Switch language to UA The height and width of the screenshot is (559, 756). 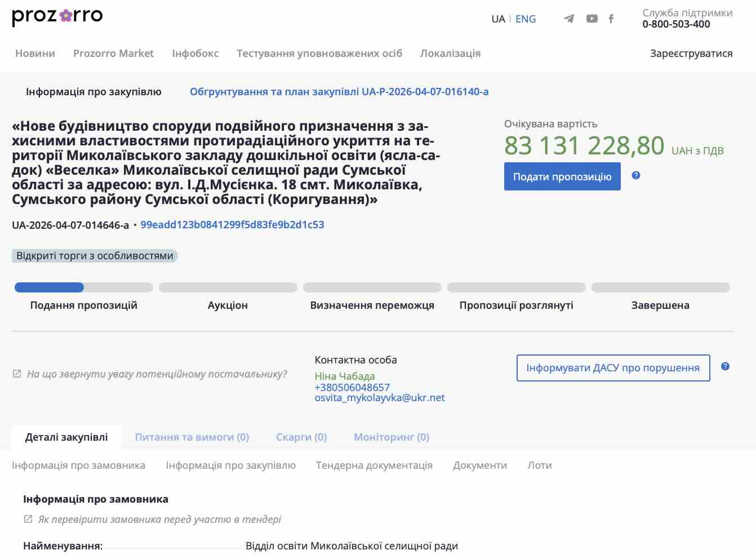(498, 19)
